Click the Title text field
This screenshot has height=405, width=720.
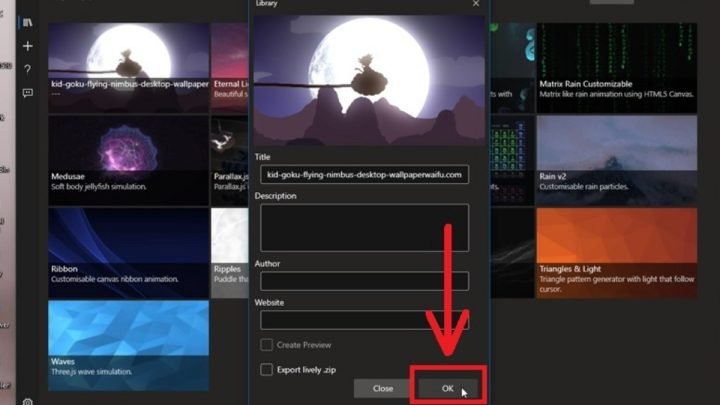coord(364,175)
